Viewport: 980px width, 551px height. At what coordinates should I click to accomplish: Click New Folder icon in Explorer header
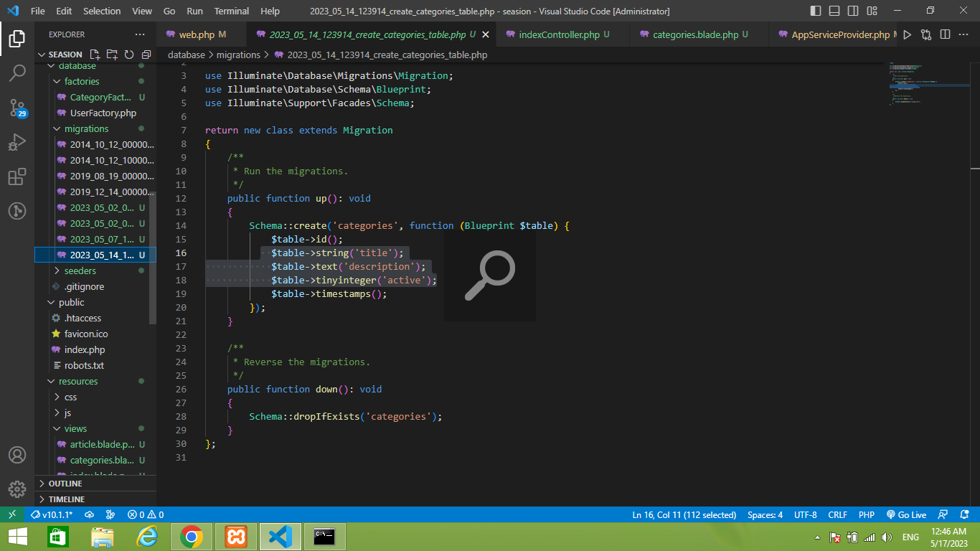pyautogui.click(x=112, y=55)
